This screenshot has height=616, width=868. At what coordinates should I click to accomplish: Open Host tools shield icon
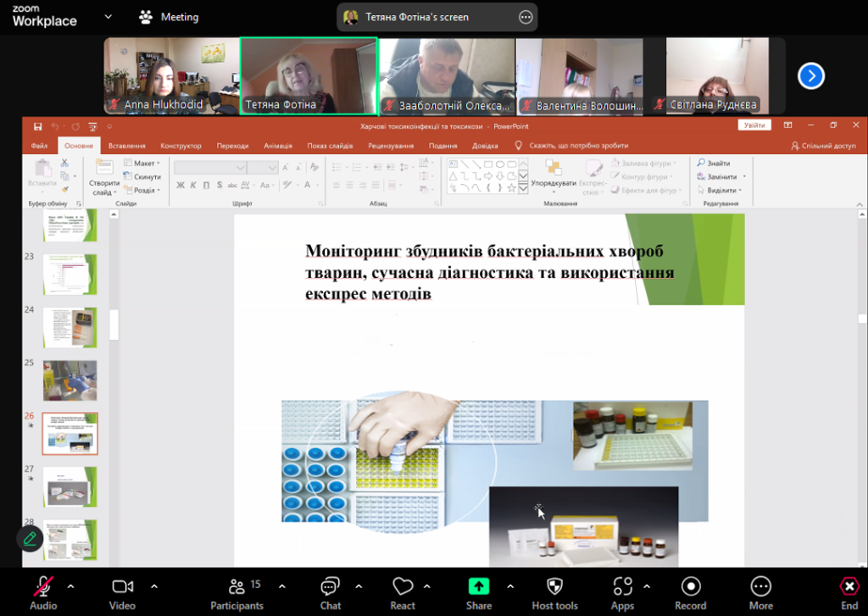pos(554,587)
